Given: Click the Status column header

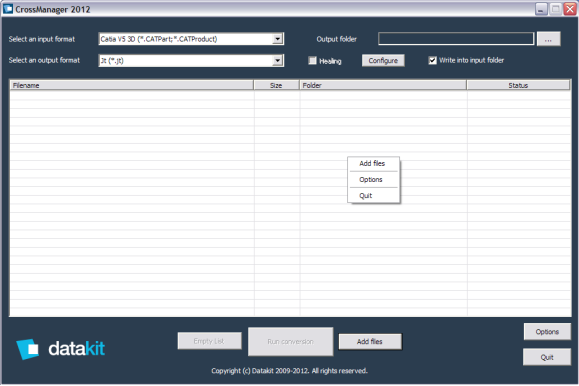Looking at the screenshot, I should [x=518, y=85].
